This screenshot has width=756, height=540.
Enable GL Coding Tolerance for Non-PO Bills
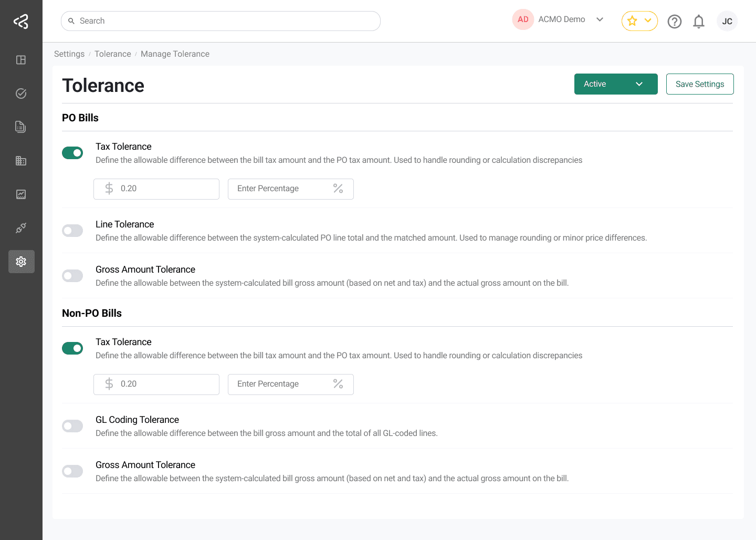click(72, 425)
